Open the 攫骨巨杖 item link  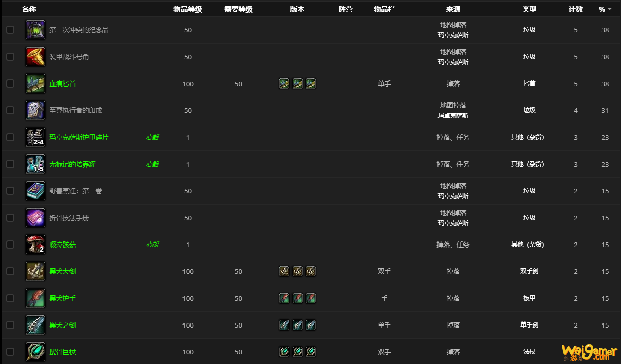point(62,352)
